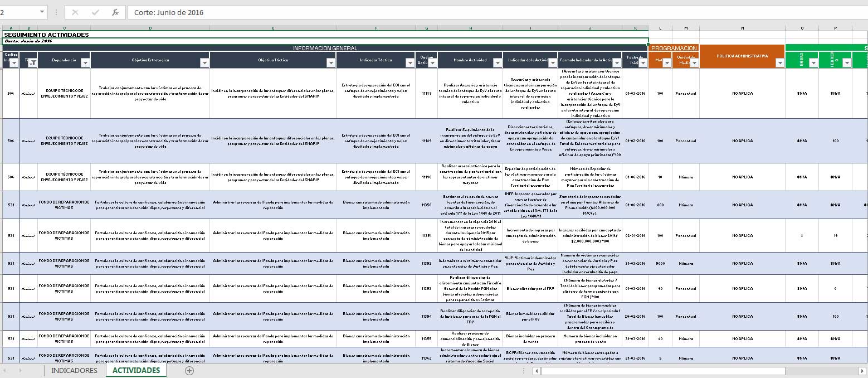
Task: Add a new sheet with plus icon
Action: coord(189,371)
